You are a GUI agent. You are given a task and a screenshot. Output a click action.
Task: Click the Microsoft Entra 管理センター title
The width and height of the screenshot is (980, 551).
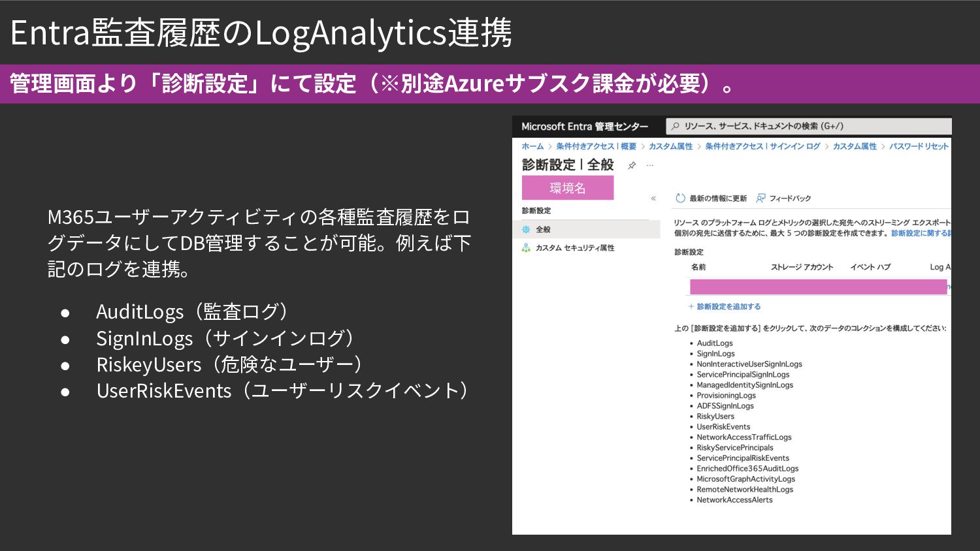click(x=585, y=127)
